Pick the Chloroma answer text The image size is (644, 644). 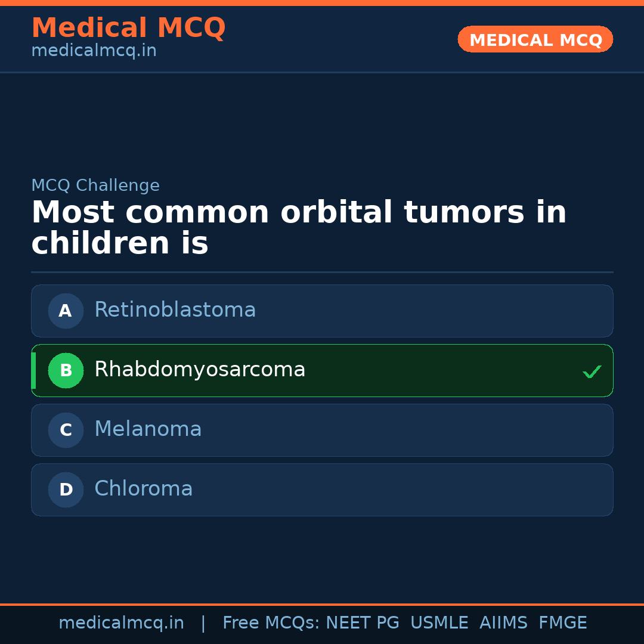[x=144, y=489]
